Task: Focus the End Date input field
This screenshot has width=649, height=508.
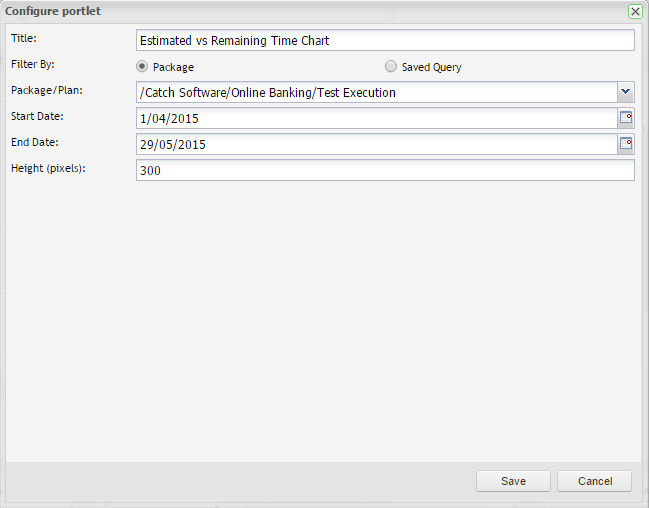Action: pos(376,145)
